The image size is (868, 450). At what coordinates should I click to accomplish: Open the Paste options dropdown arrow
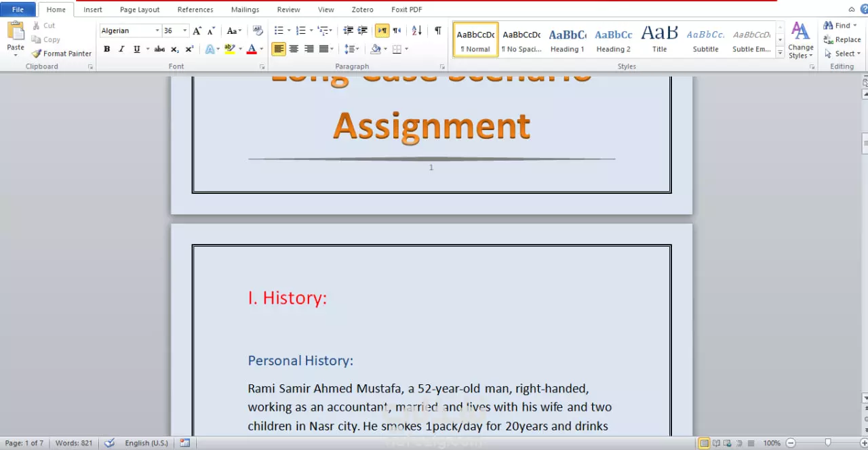pos(15,55)
